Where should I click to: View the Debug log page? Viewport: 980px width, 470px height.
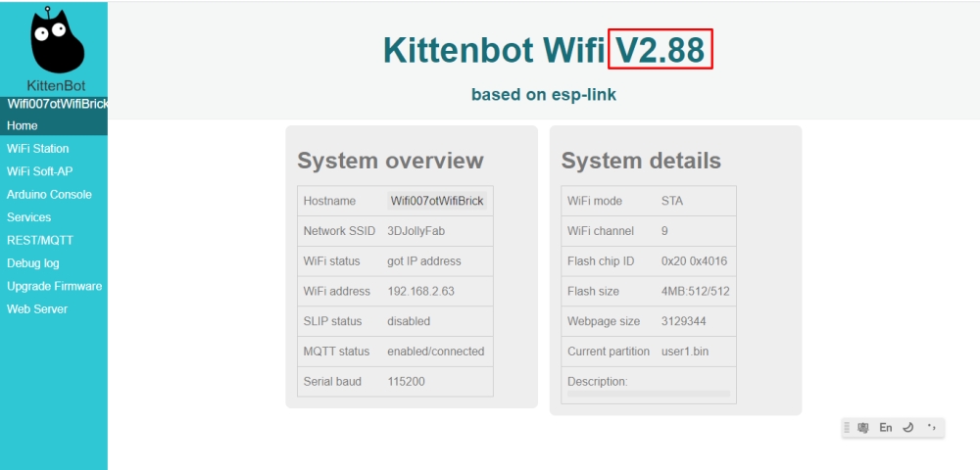pyautogui.click(x=33, y=263)
